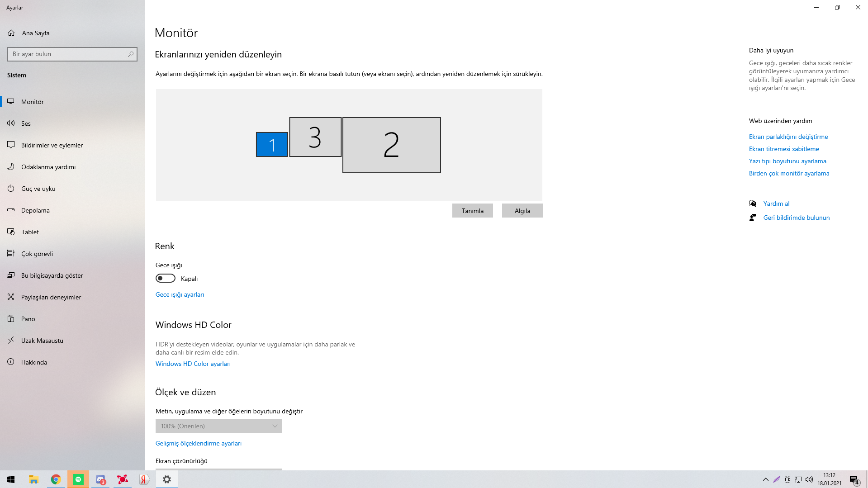
Task: Open Ekran parlaklığını değiştirme help link
Action: click(x=788, y=137)
